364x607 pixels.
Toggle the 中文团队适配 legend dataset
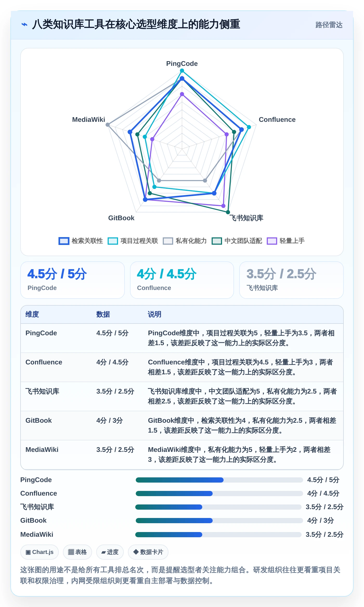click(x=237, y=241)
